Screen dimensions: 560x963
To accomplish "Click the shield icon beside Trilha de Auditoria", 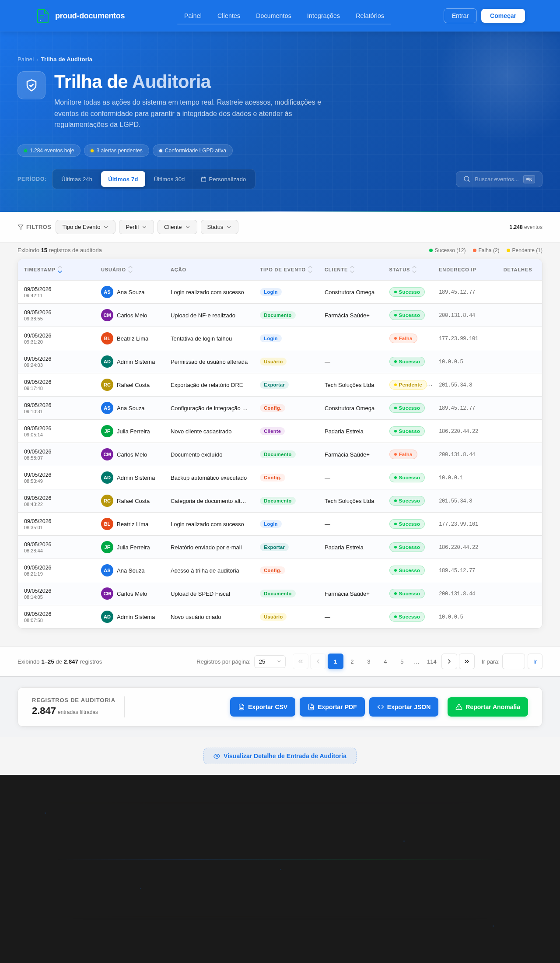I will tap(31, 85).
